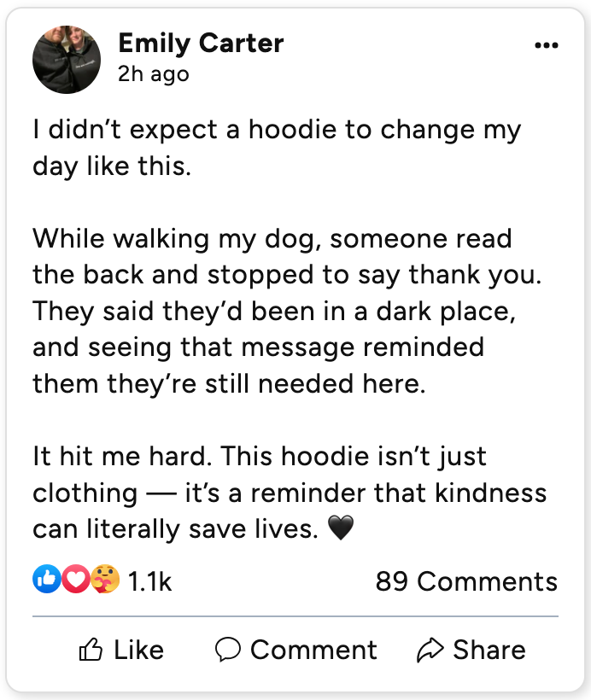Click the speech bubble icon beside Comment
The image size is (591, 700).
(x=228, y=650)
